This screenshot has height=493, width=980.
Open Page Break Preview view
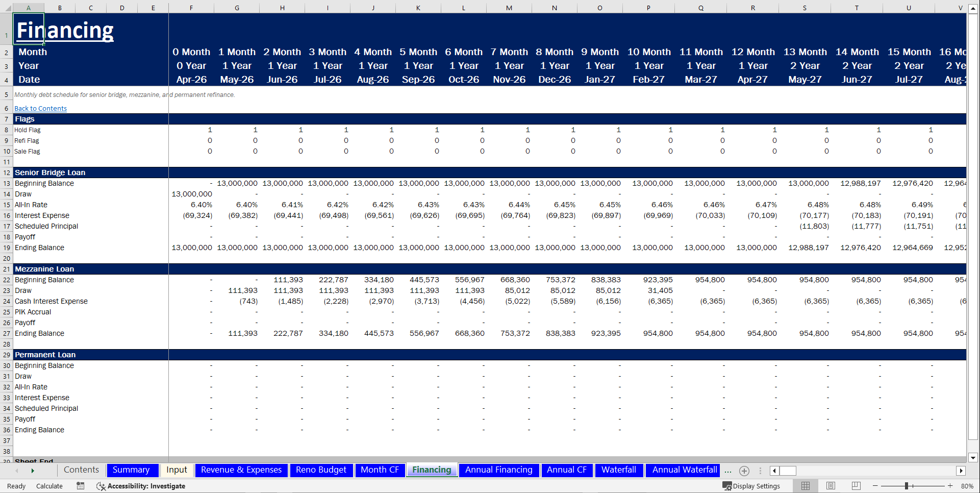[x=856, y=486]
